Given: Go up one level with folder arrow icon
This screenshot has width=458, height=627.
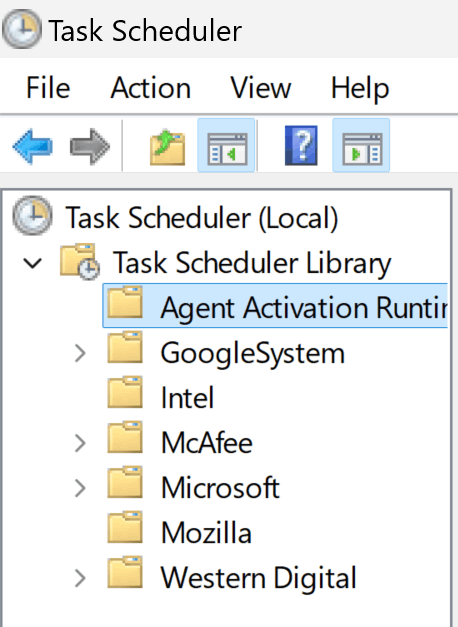Looking at the screenshot, I should tap(168, 147).
